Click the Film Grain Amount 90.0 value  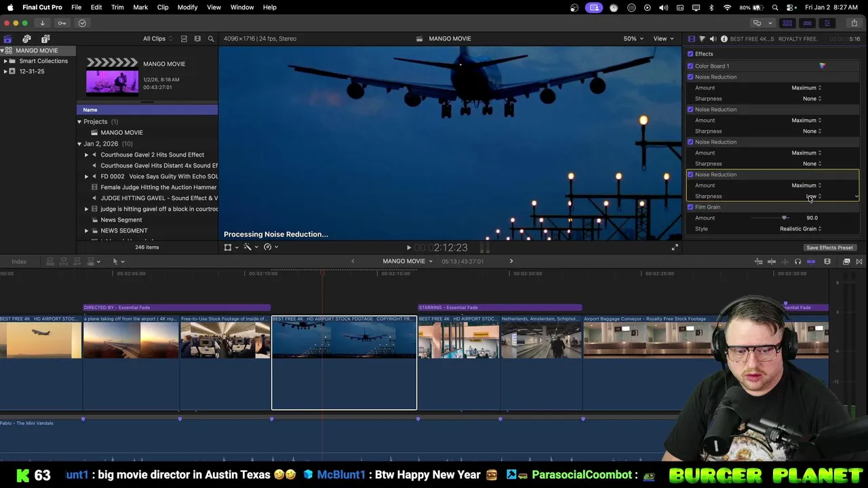click(x=812, y=218)
